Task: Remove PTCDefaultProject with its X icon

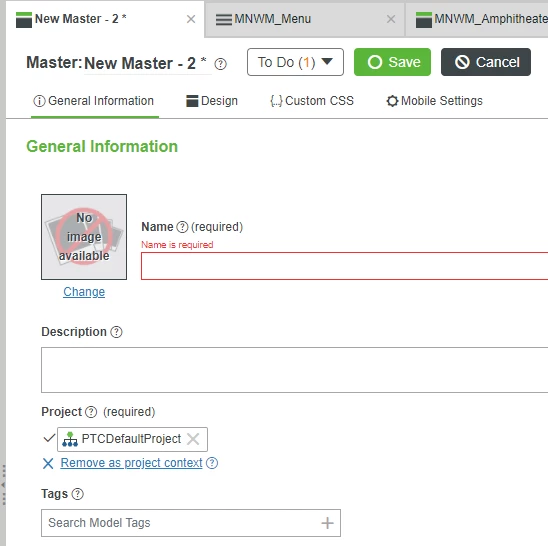Action: pos(193,439)
